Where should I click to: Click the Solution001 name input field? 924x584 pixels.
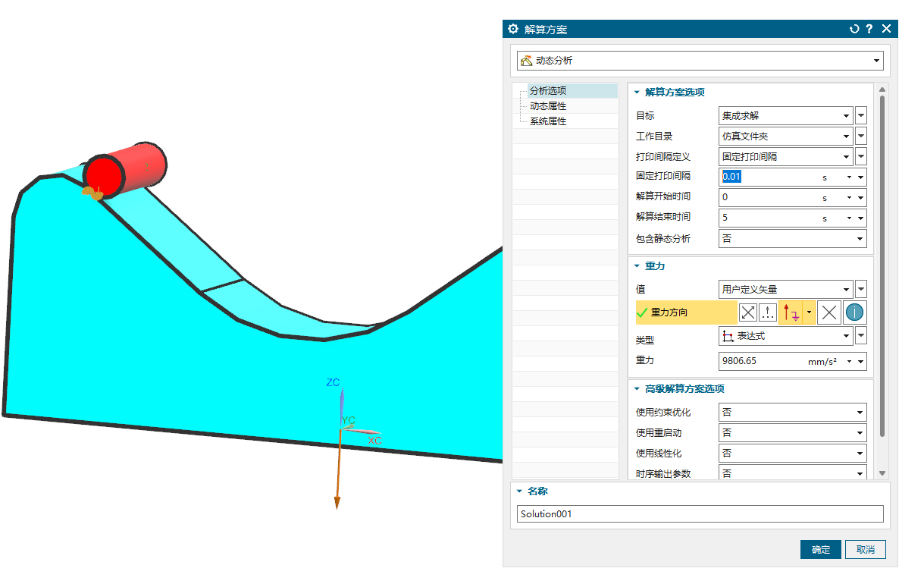[700, 514]
